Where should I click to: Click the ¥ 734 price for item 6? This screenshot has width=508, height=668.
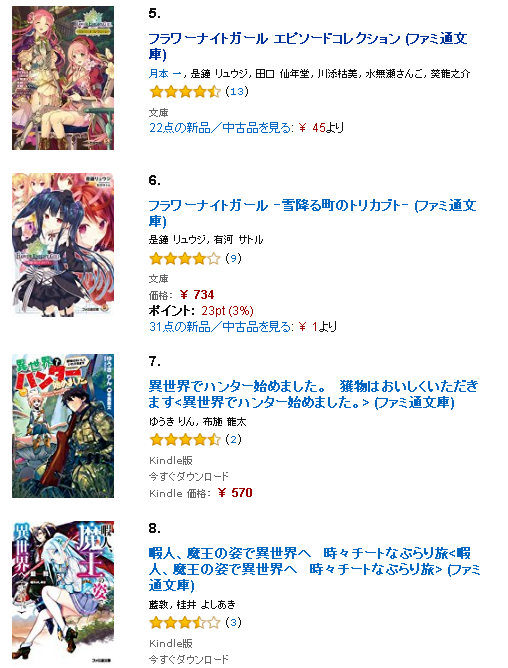197,295
